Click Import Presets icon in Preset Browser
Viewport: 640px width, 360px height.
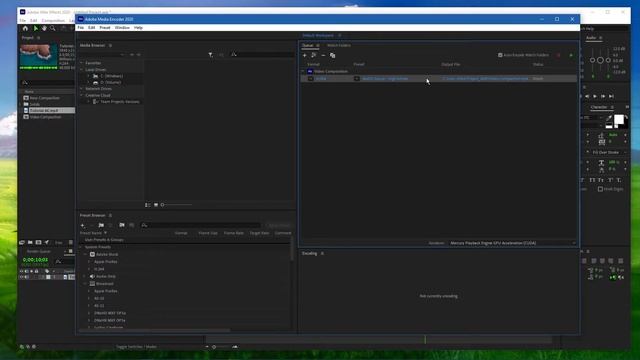(122, 225)
